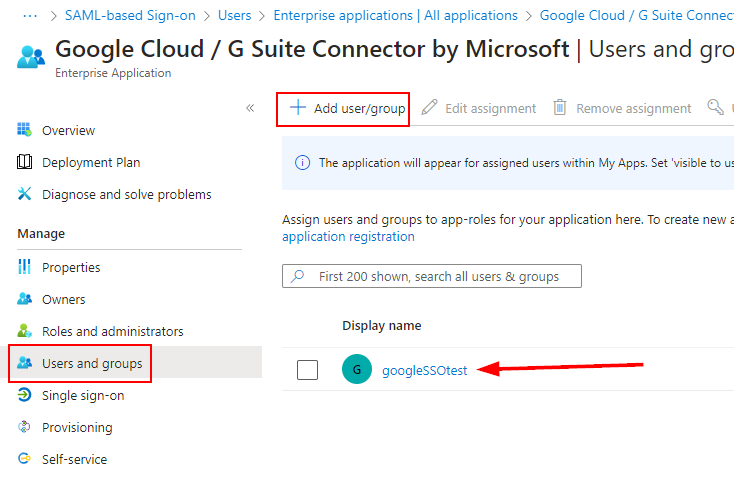Screen dimensions: 734x477
Task: Click Edit assignment in toolbar
Action: coord(479,108)
